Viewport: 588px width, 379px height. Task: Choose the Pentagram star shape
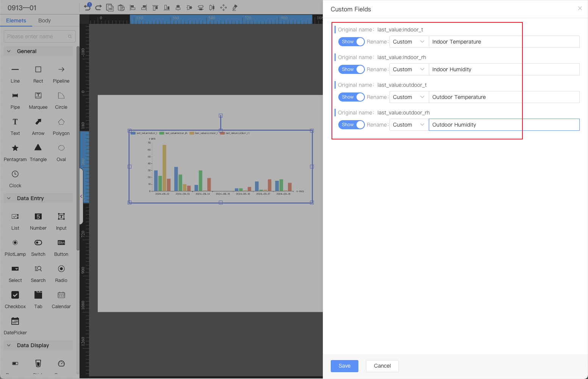pos(15,148)
